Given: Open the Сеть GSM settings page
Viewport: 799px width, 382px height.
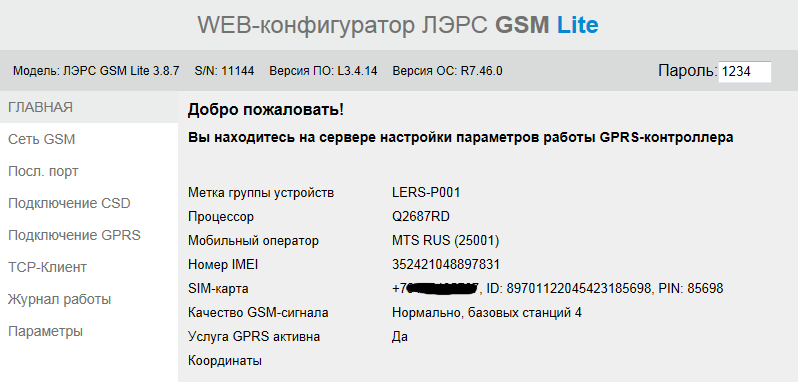Looking at the screenshot, I should coord(41,139).
